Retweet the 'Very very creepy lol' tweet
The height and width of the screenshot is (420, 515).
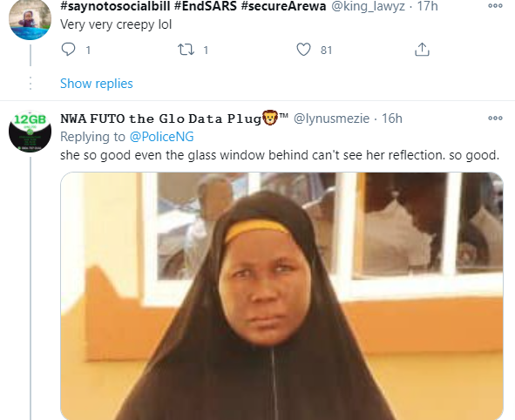(186, 50)
